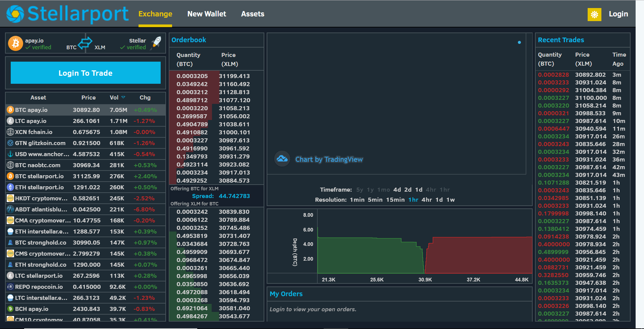Click the swap arrows between BTC and XLM

[x=85, y=43]
